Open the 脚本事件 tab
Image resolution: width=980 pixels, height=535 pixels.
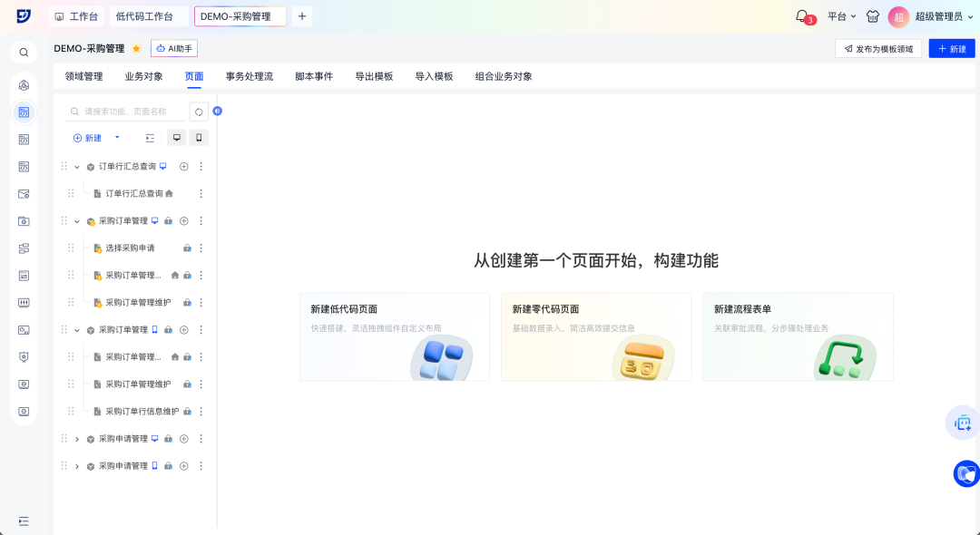[x=314, y=76]
